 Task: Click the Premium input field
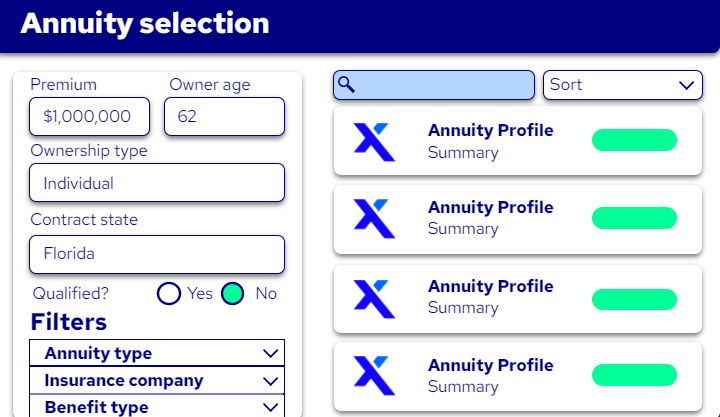pos(89,116)
